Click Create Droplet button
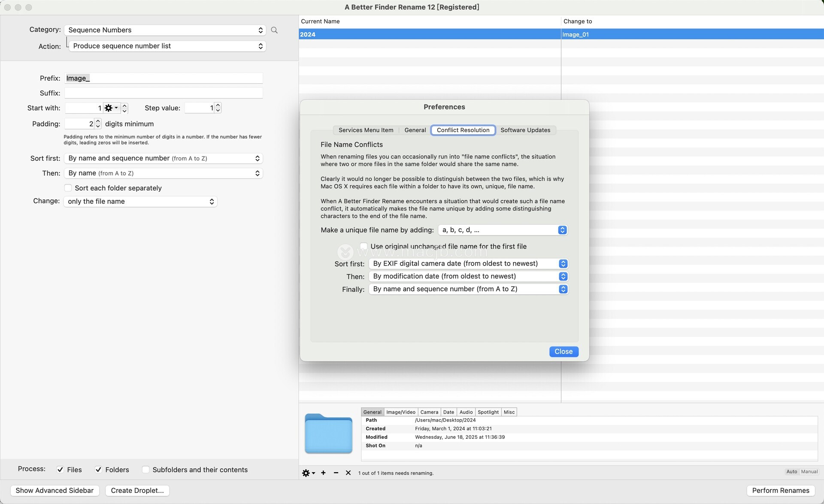Viewport: 824px width, 504px height. pos(137,491)
